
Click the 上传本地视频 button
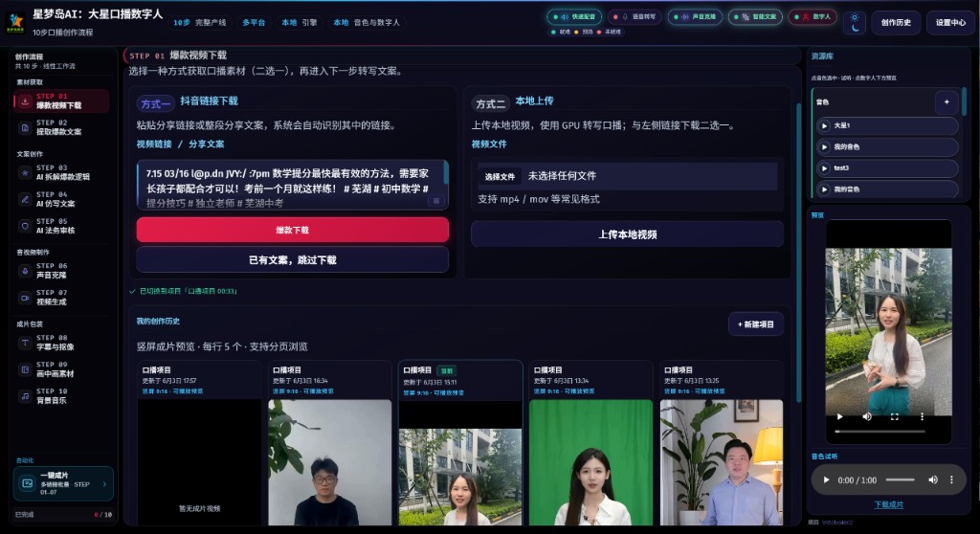628,234
